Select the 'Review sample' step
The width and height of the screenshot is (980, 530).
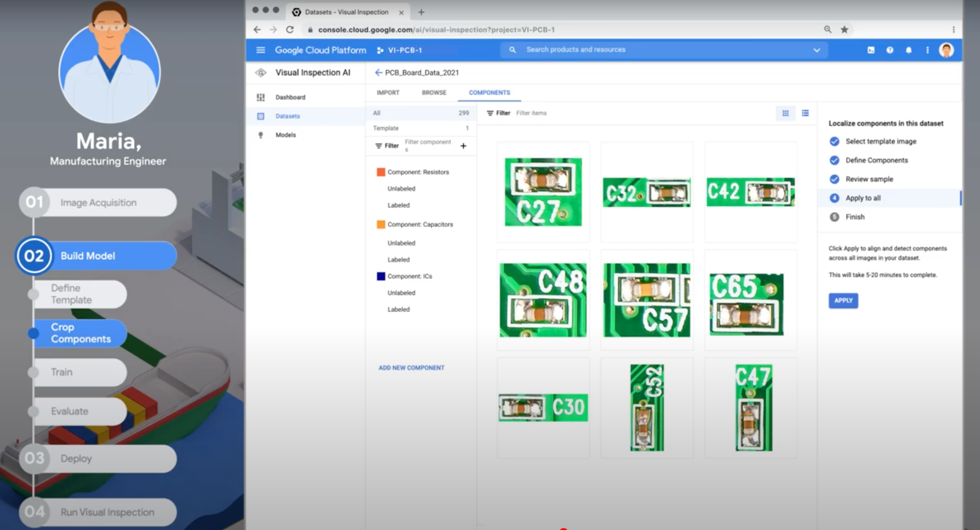click(x=869, y=179)
